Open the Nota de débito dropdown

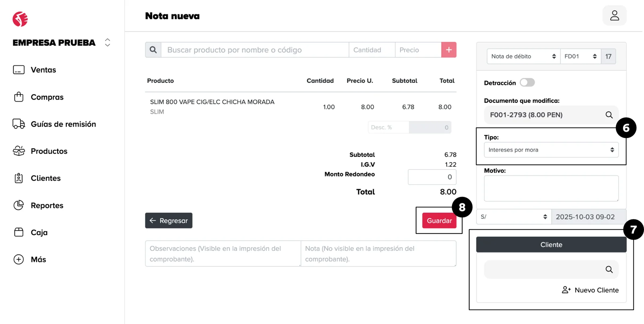tap(523, 56)
